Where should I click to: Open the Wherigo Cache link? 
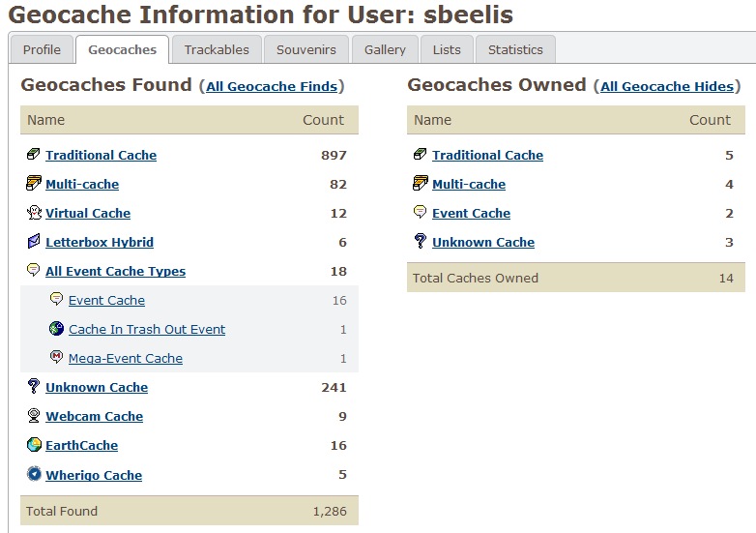(94, 475)
